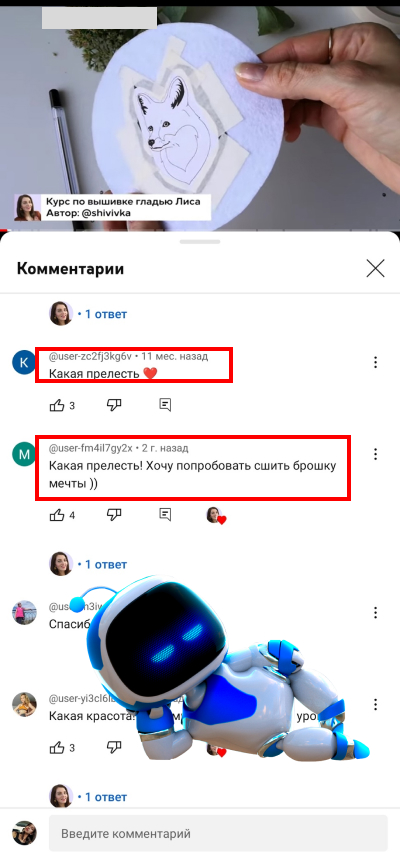Image resolution: width=400 pixels, height=852 pixels.
Task: Expand "1 ответ" below the "брошку мечты" comment
Action: point(102,564)
